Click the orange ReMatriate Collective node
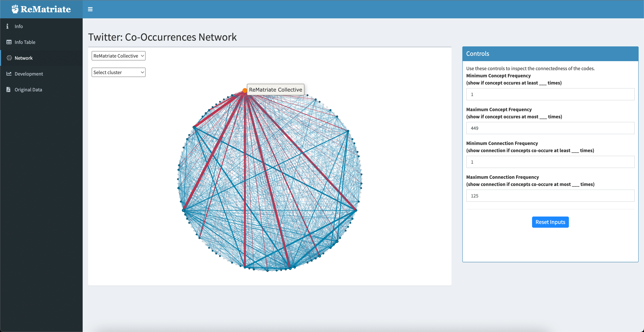This screenshot has height=332, width=644. click(x=245, y=90)
